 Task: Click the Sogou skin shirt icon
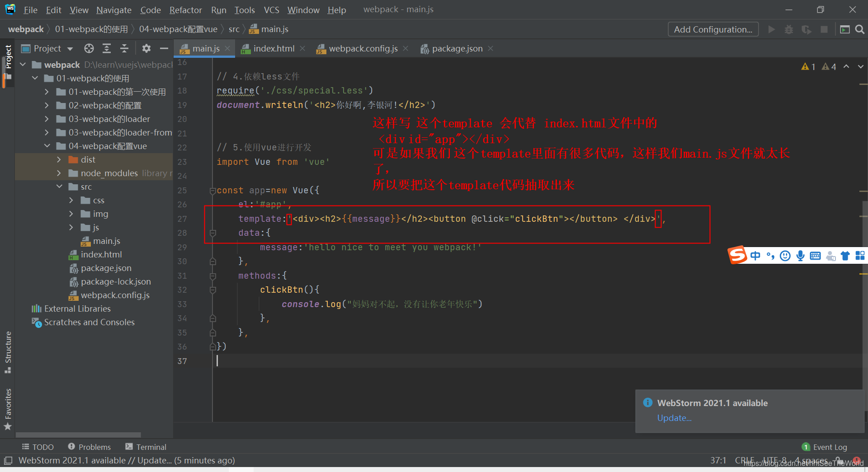pyautogui.click(x=845, y=256)
